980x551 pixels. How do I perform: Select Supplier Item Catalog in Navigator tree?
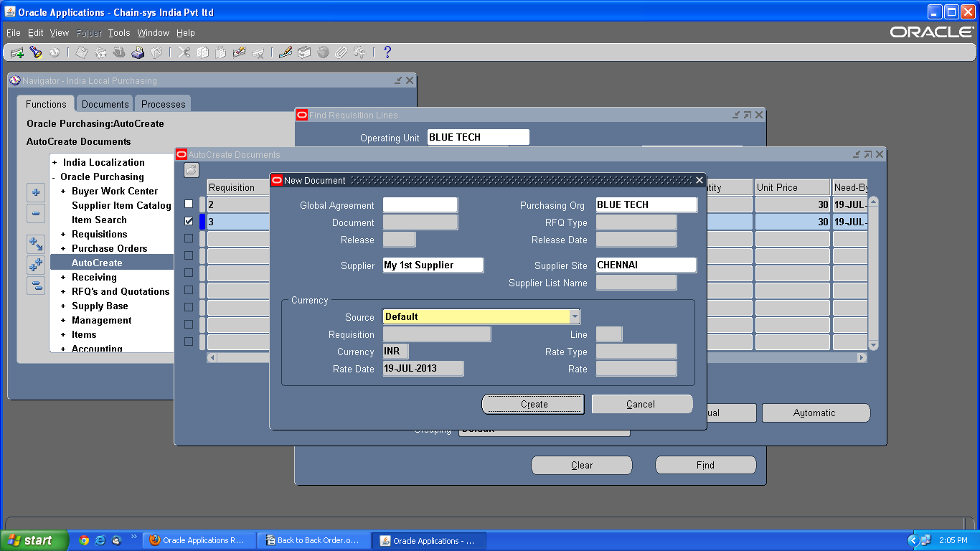pos(121,206)
